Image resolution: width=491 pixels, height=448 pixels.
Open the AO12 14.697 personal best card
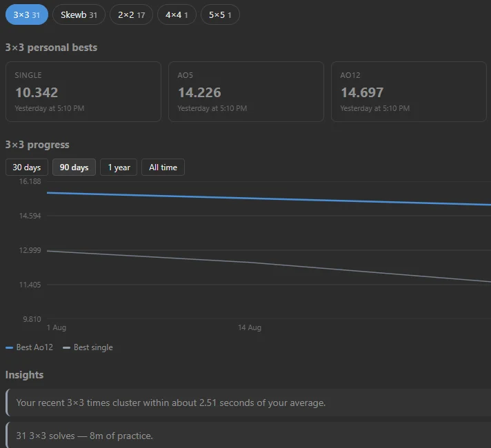tap(409, 92)
